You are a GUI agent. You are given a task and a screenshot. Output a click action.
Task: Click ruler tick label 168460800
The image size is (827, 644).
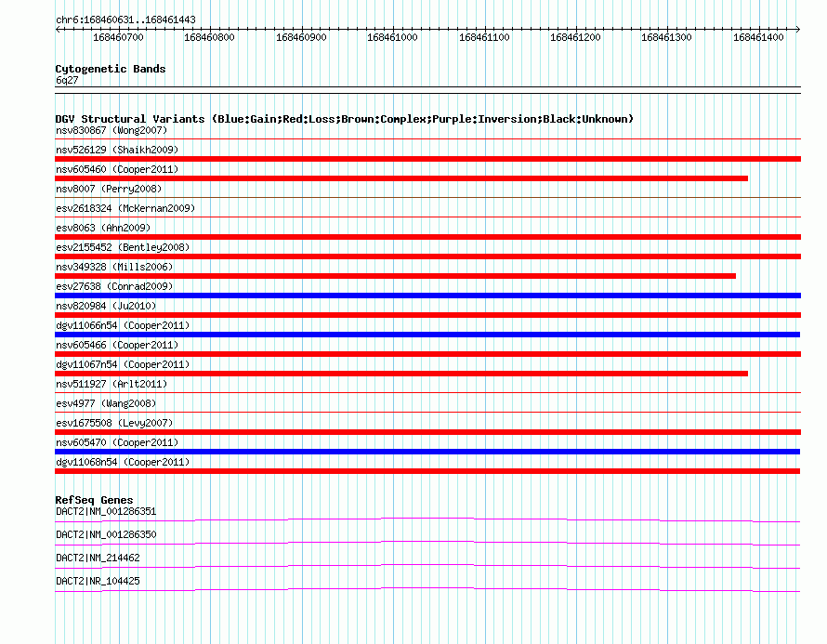209,37
